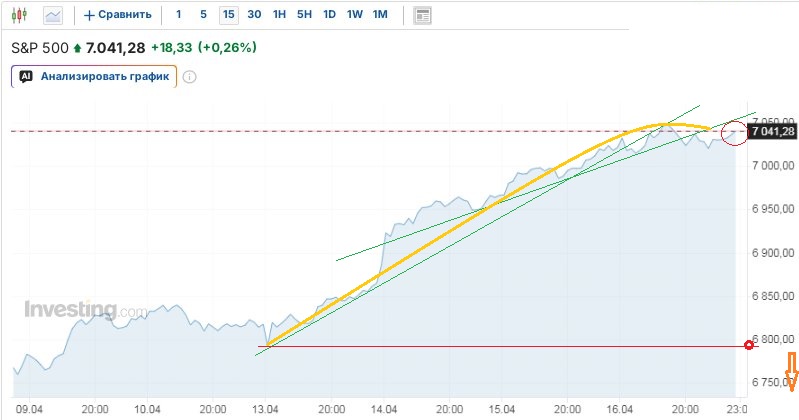Click Сравнить to compare instruments
799x420 pixels.
click(118, 15)
